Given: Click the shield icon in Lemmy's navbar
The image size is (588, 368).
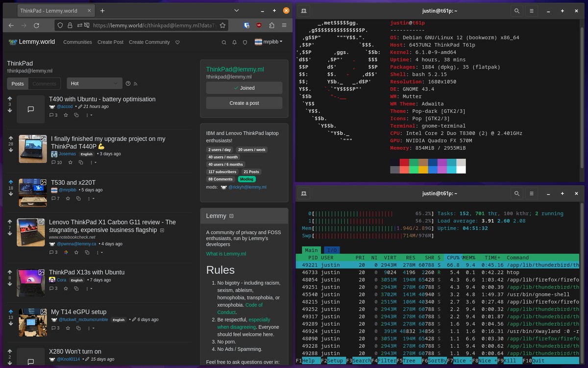Looking at the screenshot, I should 245,42.
